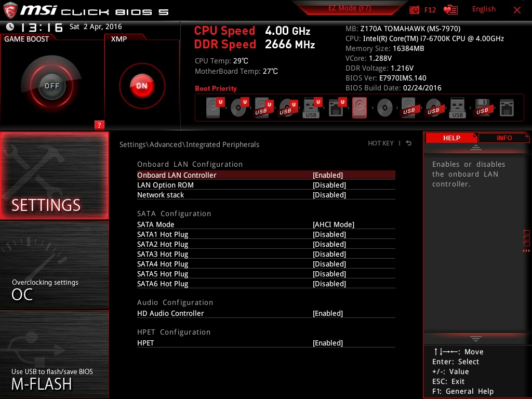532x399 pixels.
Task: Click the CPU Speed 4.00 GHz readout
Action: coord(252,31)
